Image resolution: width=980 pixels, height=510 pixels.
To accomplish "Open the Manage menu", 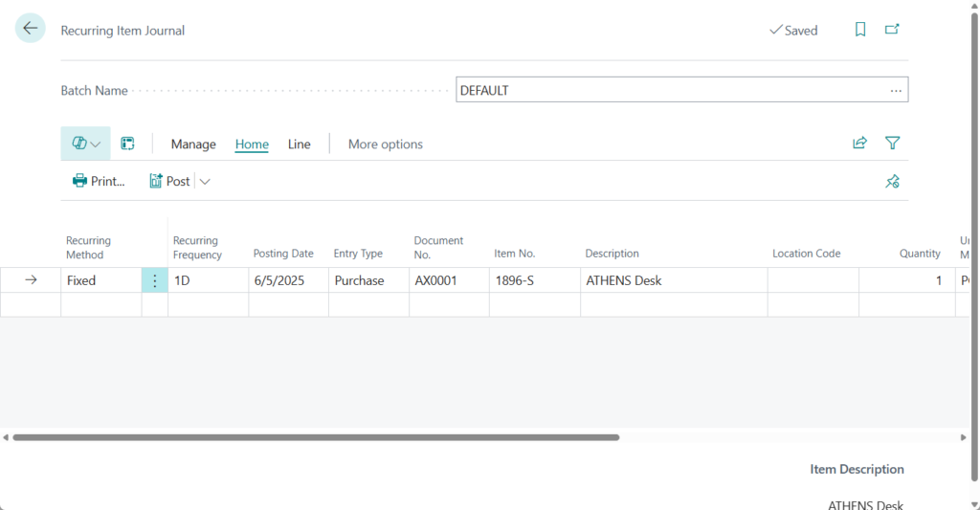I will (193, 144).
